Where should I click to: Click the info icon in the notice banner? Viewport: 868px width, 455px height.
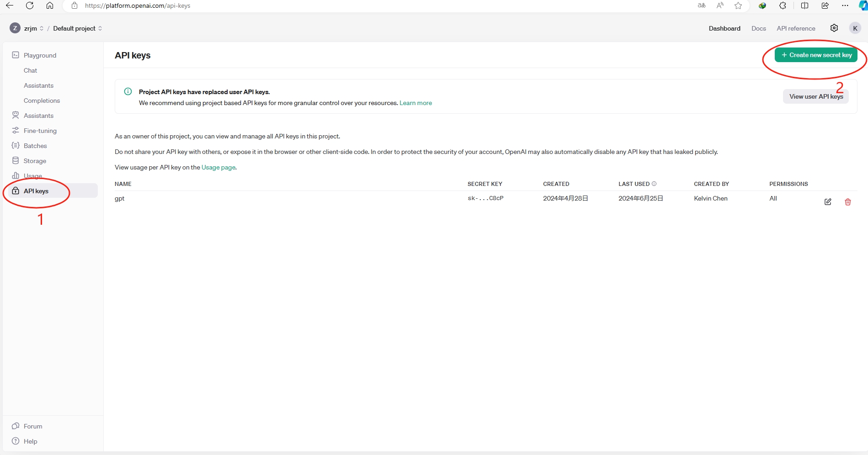tap(128, 91)
